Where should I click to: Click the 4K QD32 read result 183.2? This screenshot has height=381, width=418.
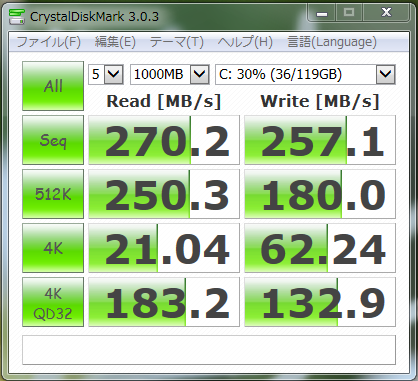tap(164, 302)
